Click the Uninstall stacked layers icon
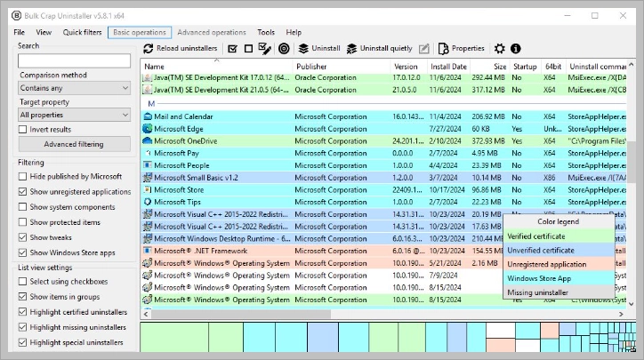The width and height of the screenshot is (644, 360). click(303, 48)
